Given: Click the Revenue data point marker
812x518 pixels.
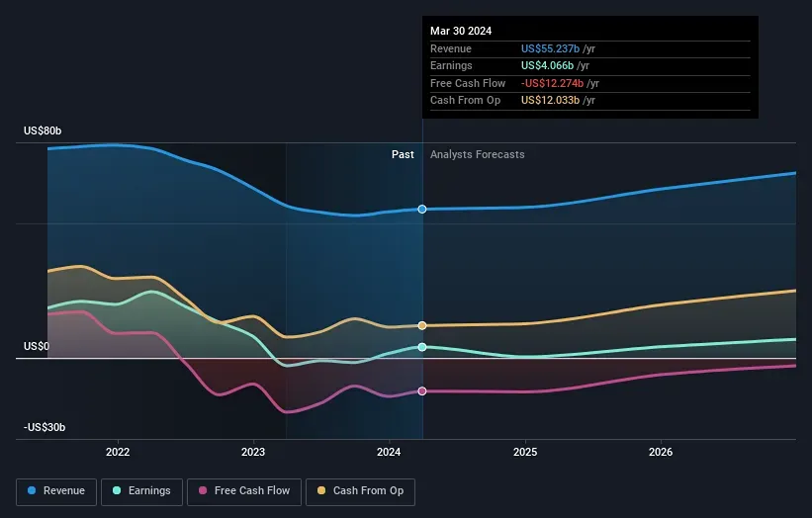Looking at the screenshot, I should coord(422,209).
